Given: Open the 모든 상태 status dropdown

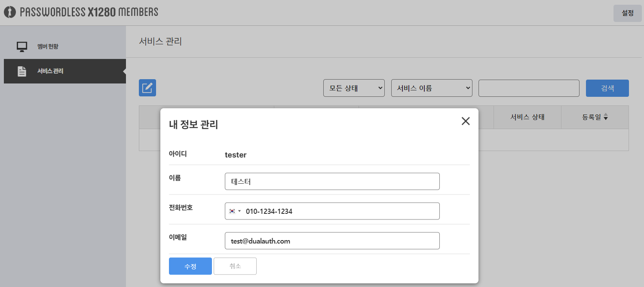Looking at the screenshot, I should click(x=354, y=88).
